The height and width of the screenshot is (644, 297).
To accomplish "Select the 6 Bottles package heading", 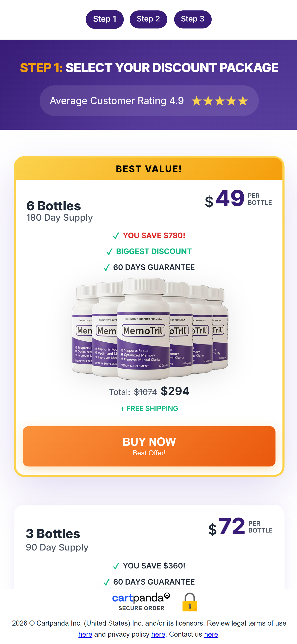I will [x=53, y=206].
